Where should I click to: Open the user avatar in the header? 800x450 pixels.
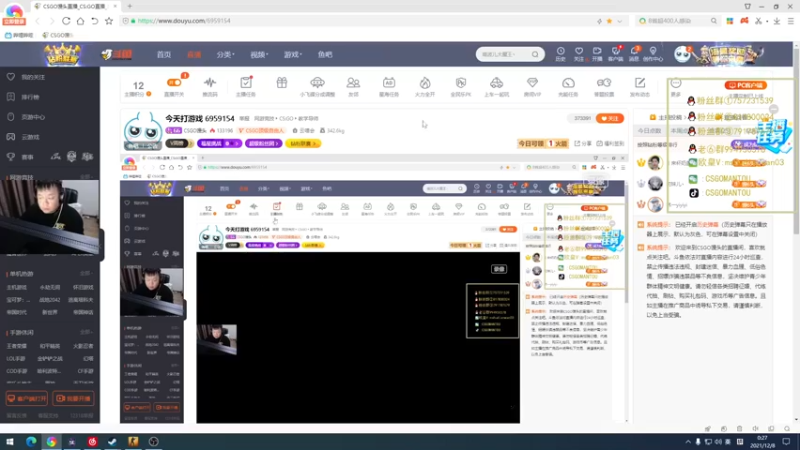(x=682, y=54)
